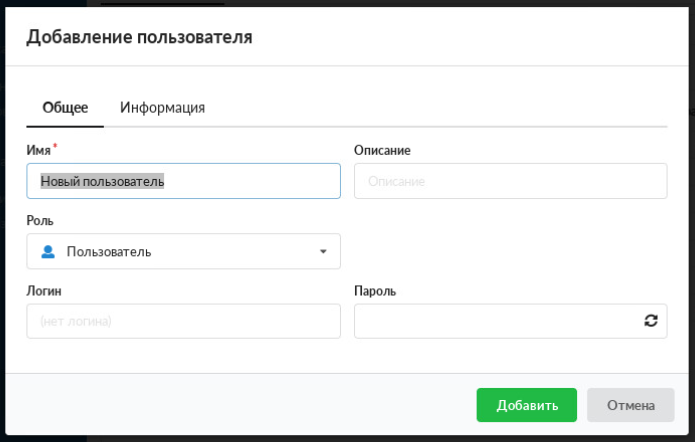Open the Роль dropdown arrow
Viewport: 695px width, 442px height.
tap(323, 251)
